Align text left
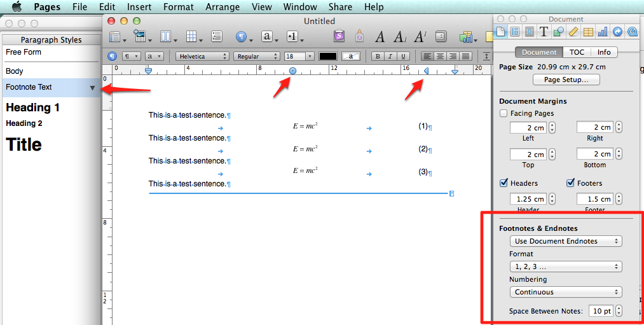 [428, 57]
